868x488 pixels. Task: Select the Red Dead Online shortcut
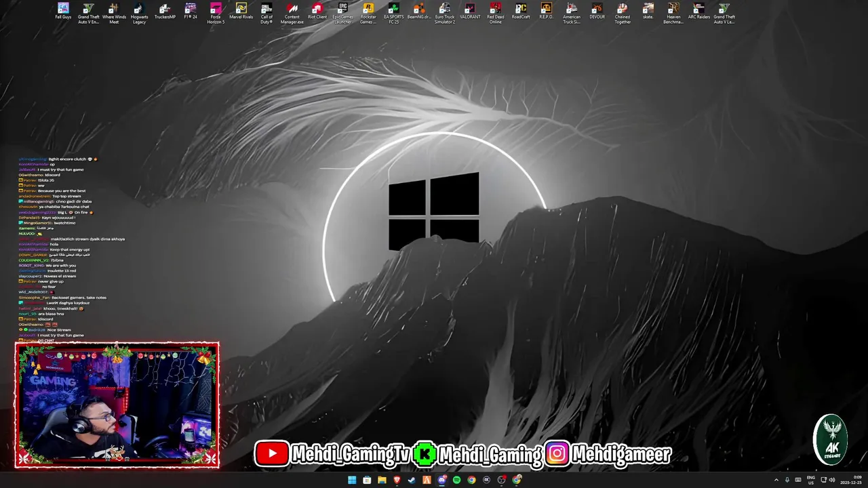pyautogui.click(x=496, y=14)
